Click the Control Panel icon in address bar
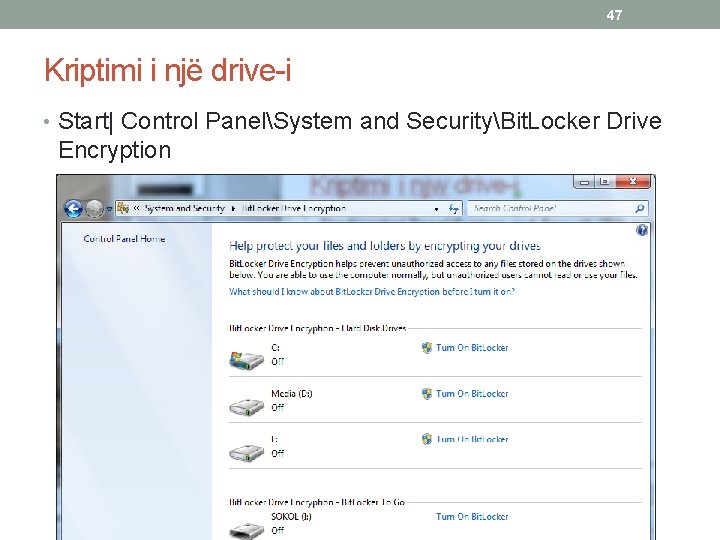This screenshot has width=720, height=540. (x=123, y=208)
